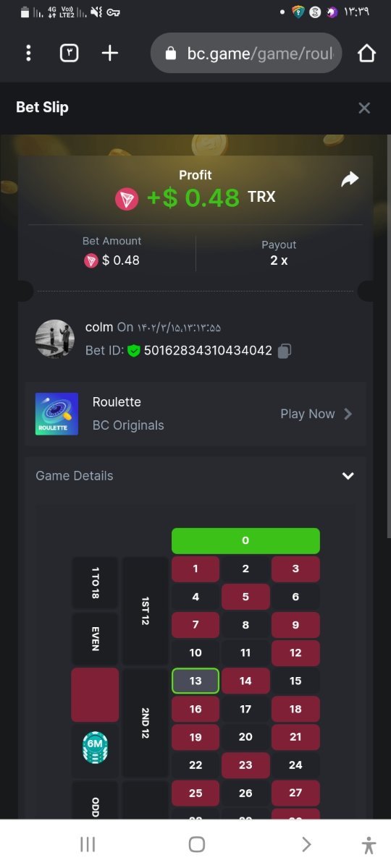Tap the red color bet swatch
Image resolution: width=391 pixels, height=868 pixels.
[x=95, y=694]
